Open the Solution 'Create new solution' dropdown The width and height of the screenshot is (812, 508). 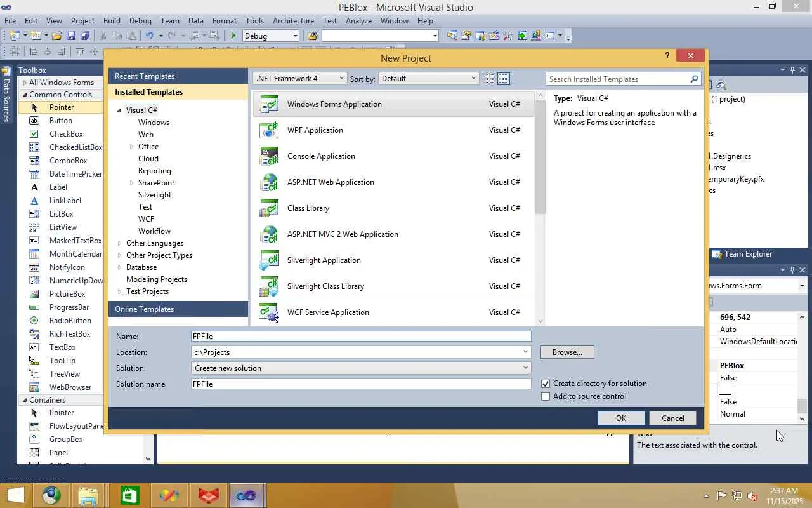(x=361, y=368)
